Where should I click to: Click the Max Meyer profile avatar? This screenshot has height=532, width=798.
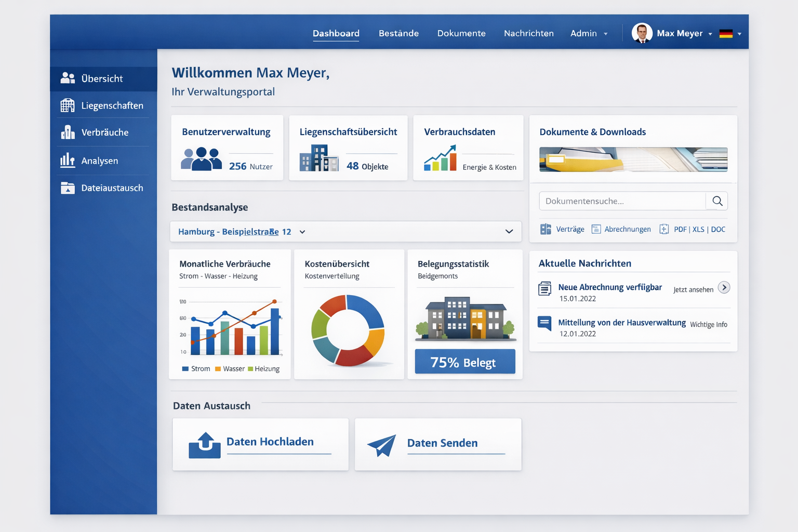pyautogui.click(x=642, y=33)
